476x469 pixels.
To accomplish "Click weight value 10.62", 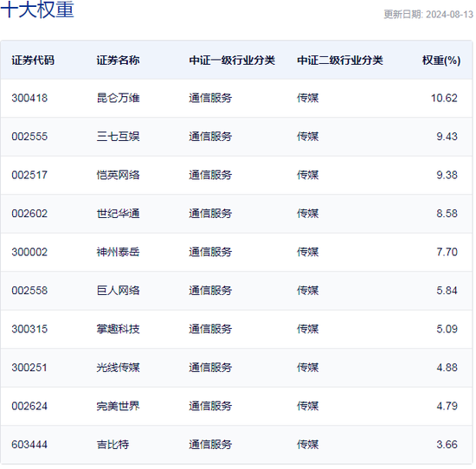I will 444,98.
